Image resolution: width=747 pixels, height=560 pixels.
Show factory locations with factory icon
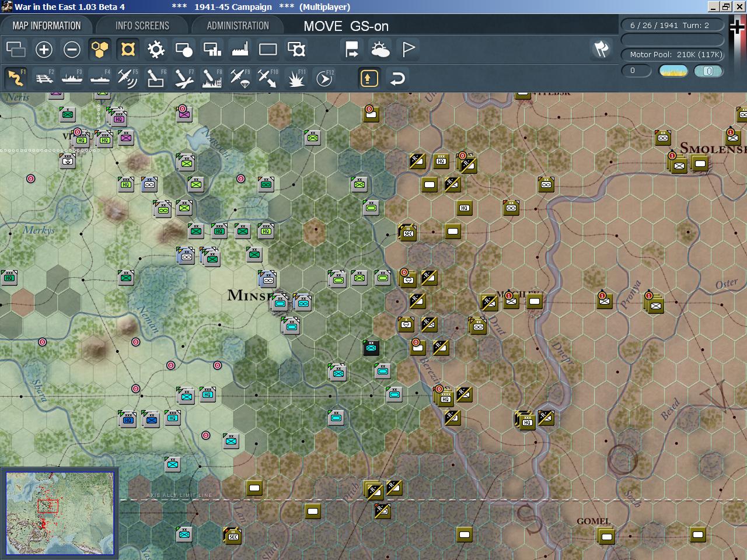point(240,50)
